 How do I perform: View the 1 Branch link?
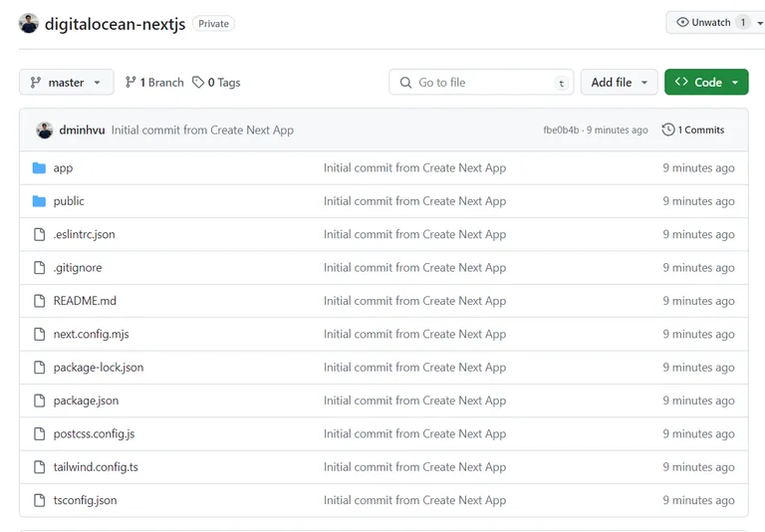click(154, 82)
